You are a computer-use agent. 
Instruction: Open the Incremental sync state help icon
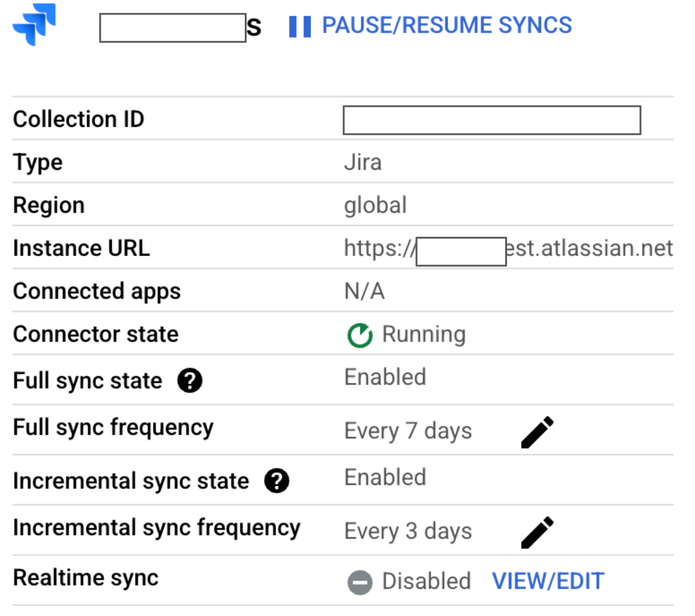coord(276,481)
